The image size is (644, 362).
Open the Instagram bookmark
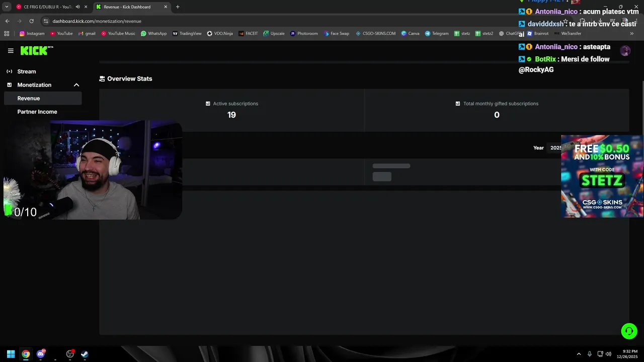32,34
